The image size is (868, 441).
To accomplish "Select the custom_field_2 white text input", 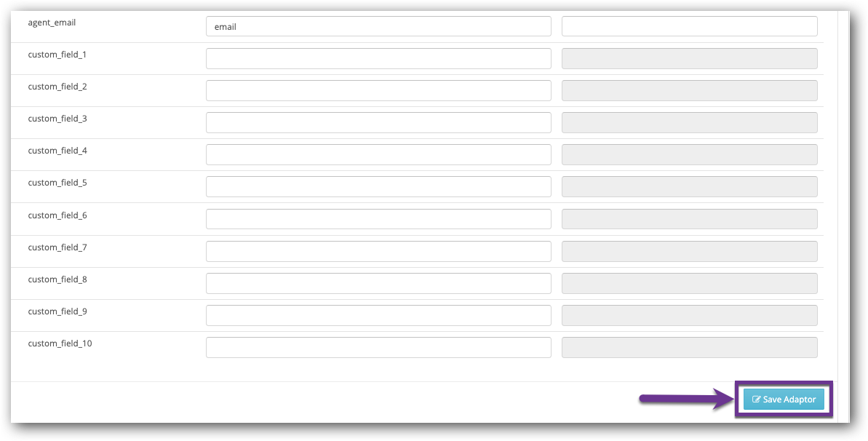I will click(378, 90).
